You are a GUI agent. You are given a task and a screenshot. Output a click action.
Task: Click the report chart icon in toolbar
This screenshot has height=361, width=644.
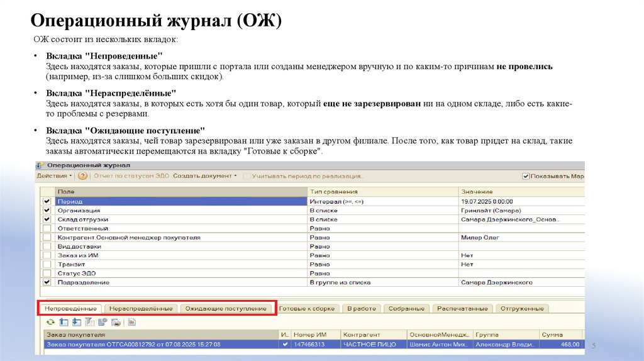[x=132, y=323]
